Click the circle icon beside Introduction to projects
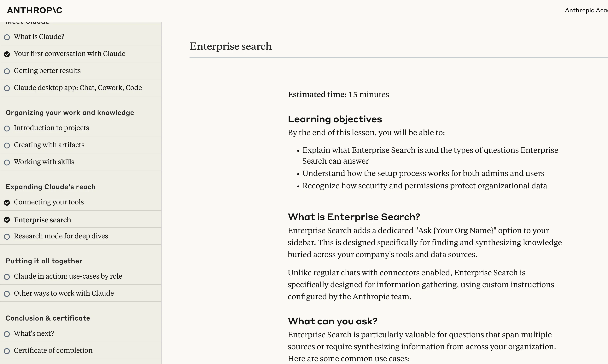The image size is (608, 364). 7,128
